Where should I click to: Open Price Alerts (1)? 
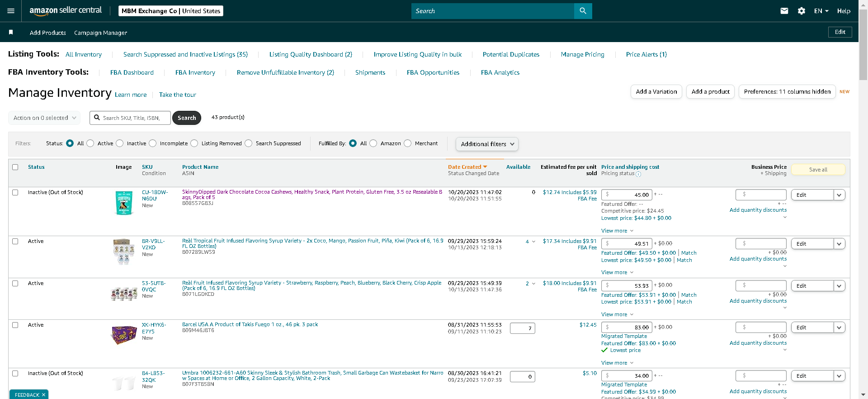pos(646,54)
